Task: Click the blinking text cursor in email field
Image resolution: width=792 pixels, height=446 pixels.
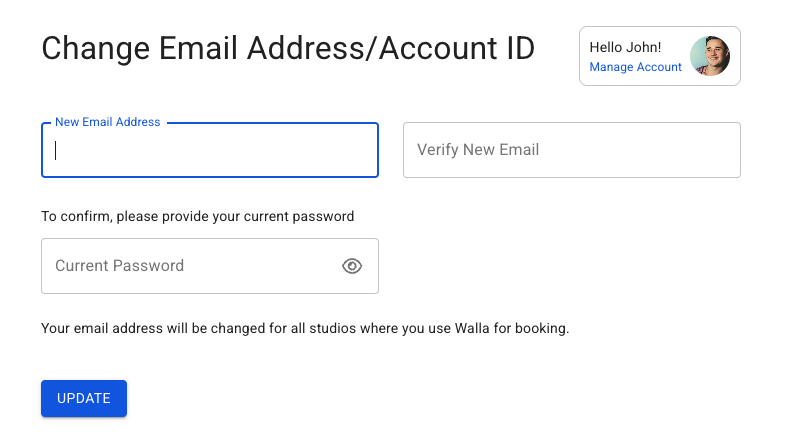Action: click(x=56, y=150)
